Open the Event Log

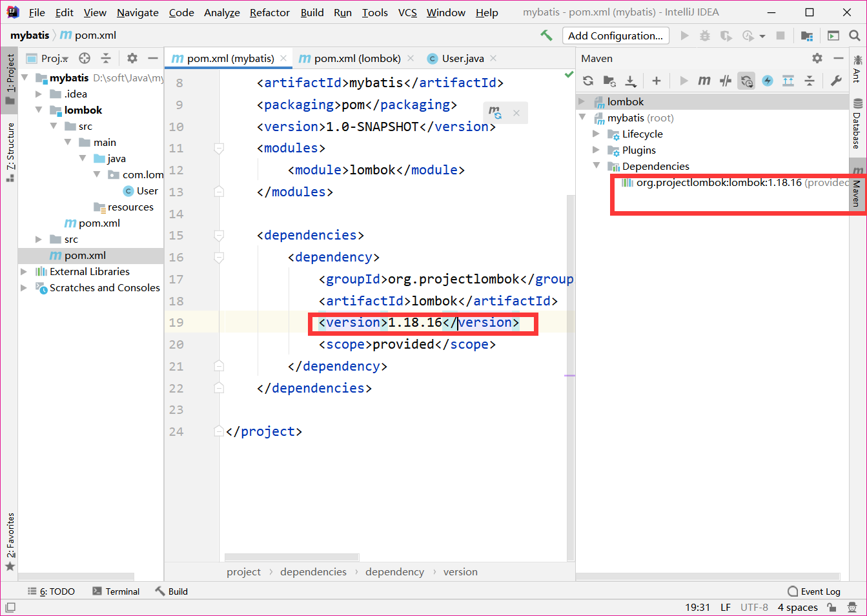point(814,591)
